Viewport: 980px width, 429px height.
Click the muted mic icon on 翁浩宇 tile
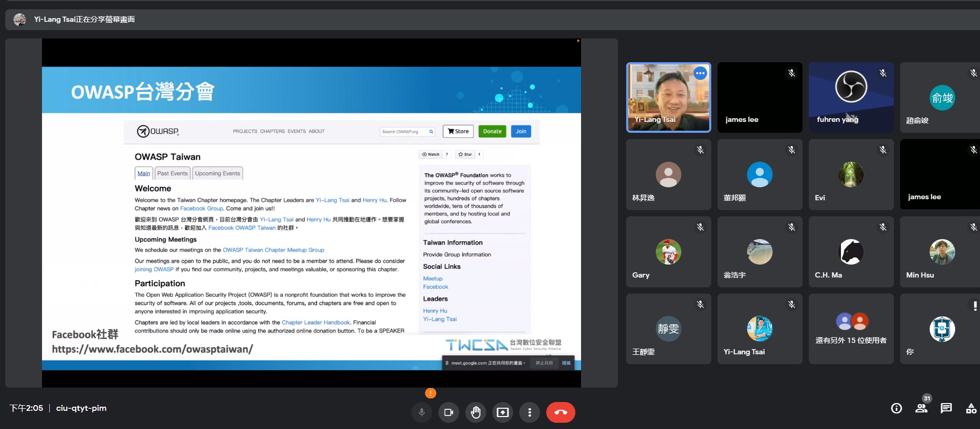pos(792,227)
